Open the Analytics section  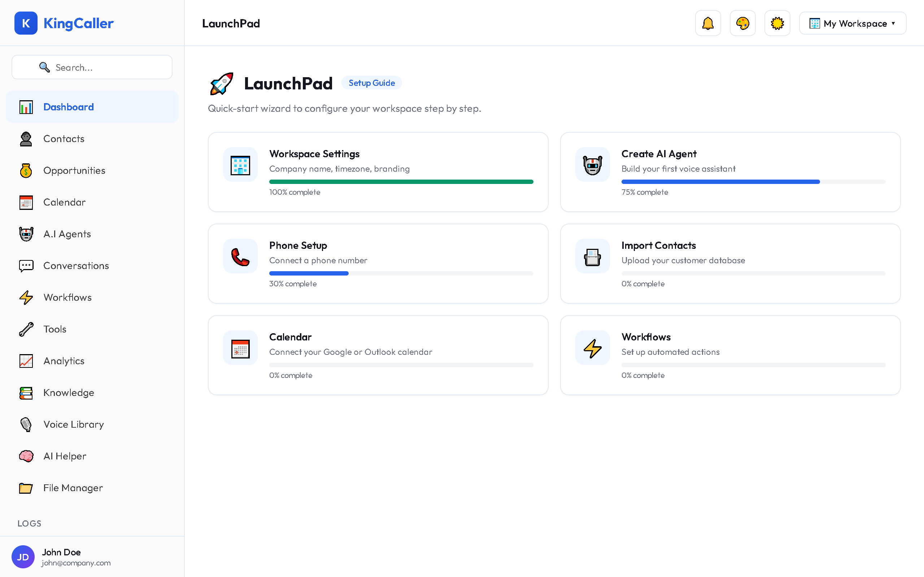64,361
